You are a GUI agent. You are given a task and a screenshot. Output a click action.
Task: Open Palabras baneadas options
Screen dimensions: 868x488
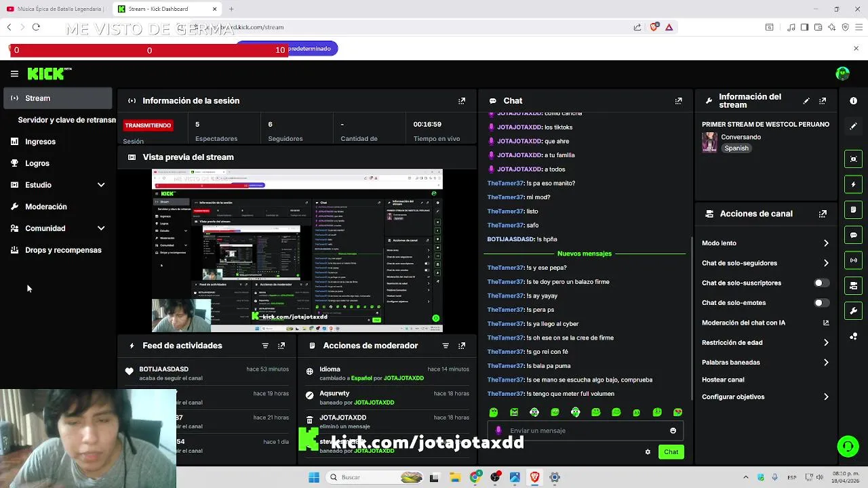coord(765,363)
